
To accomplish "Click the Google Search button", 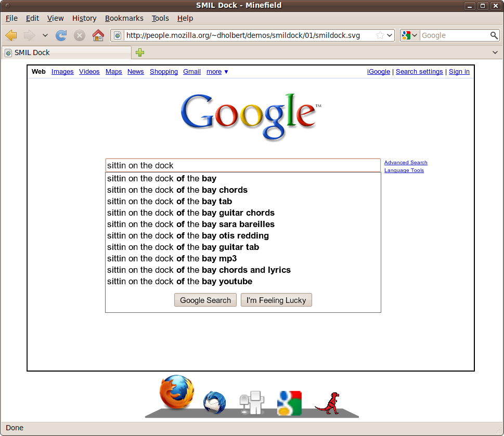I will point(205,300).
